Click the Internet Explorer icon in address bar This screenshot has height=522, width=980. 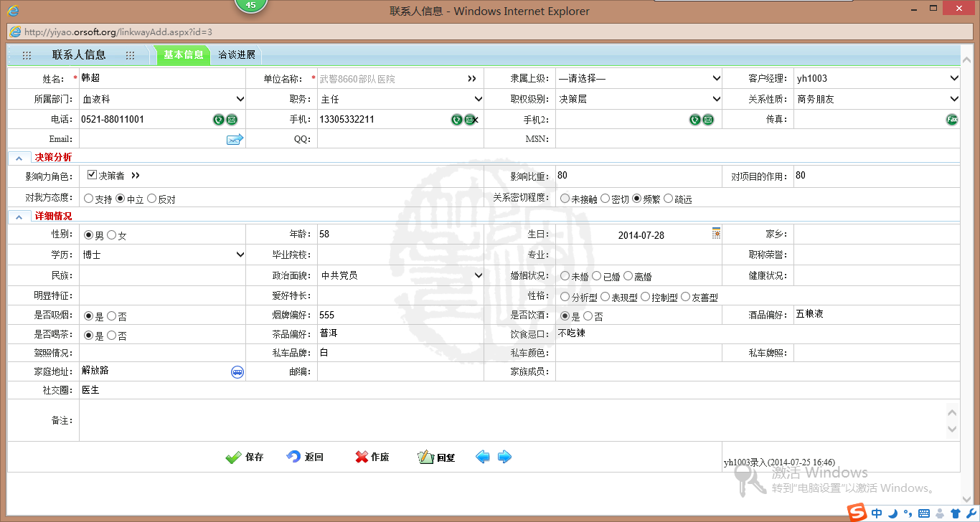(14, 32)
